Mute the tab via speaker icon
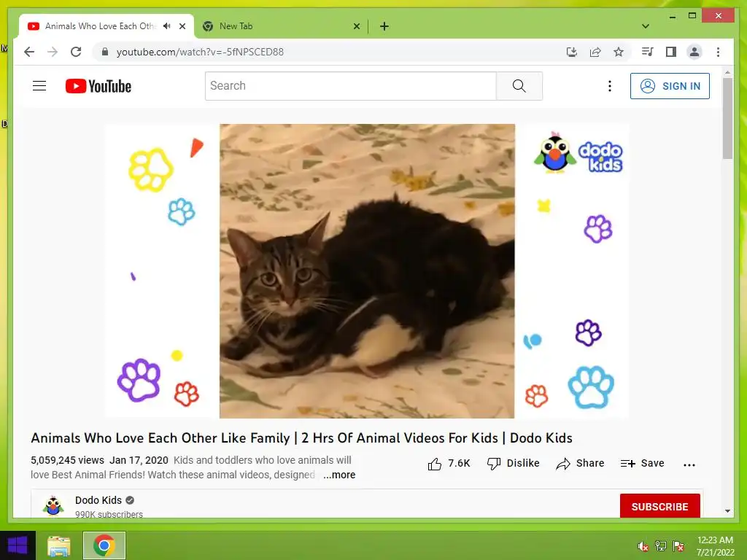This screenshot has height=560, width=747. click(x=167, y=26)
